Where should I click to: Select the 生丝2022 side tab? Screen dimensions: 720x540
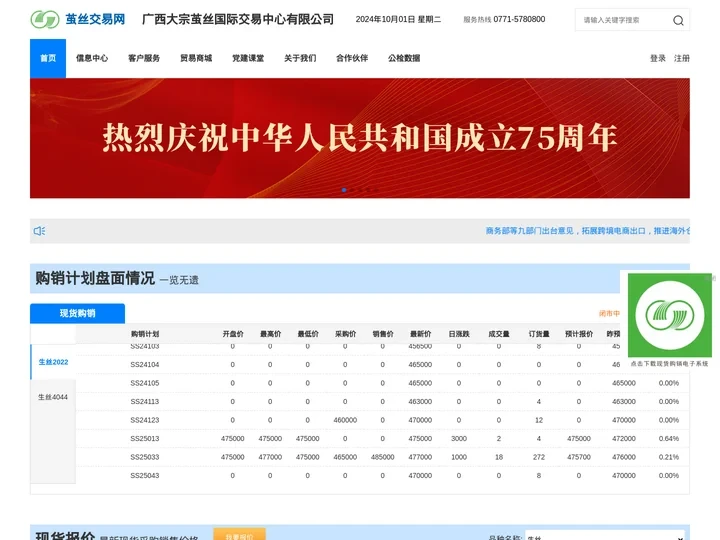pyautogui.click(x=53, y=362)
